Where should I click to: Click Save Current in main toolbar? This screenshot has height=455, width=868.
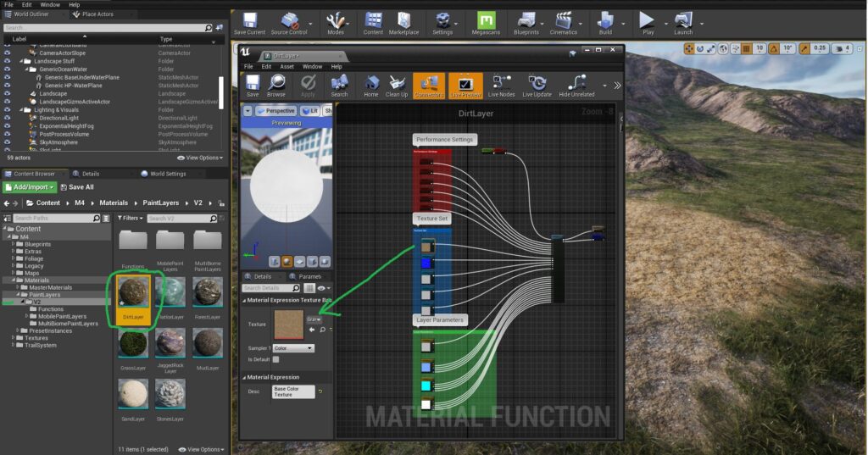(x=250, y=24)
